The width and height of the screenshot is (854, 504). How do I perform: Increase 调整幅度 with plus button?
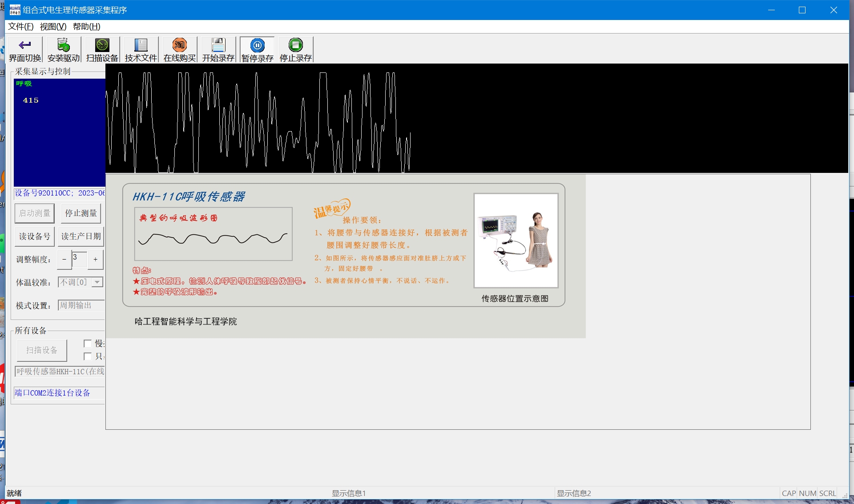pyautogui.click(x=95, y=260)
